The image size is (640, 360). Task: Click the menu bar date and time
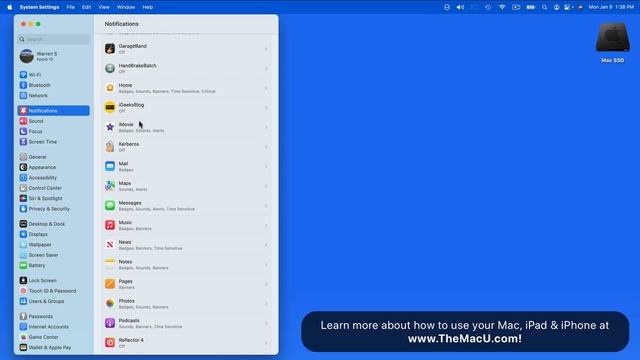coord(611,7)
